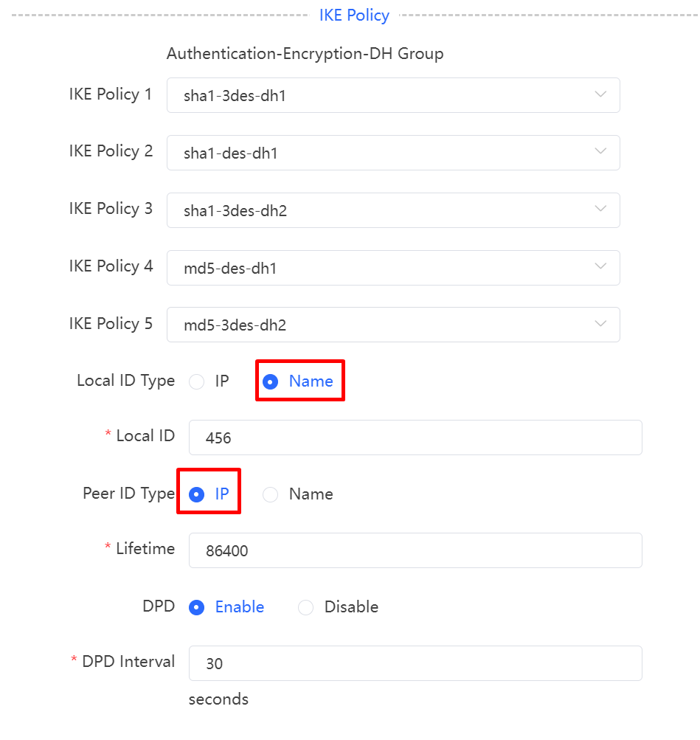
Task: Click the chevron arrow in IKE Policy 1
Action: coord(600,94)
